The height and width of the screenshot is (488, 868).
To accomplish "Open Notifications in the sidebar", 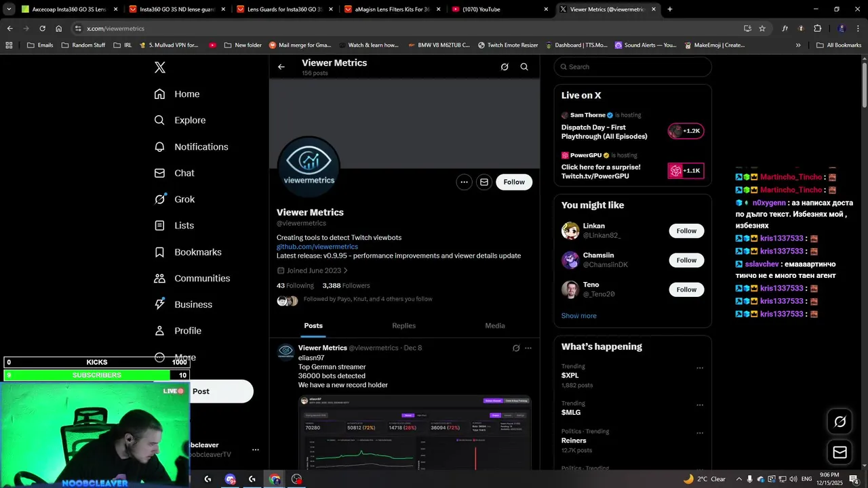I will (191, 146).
